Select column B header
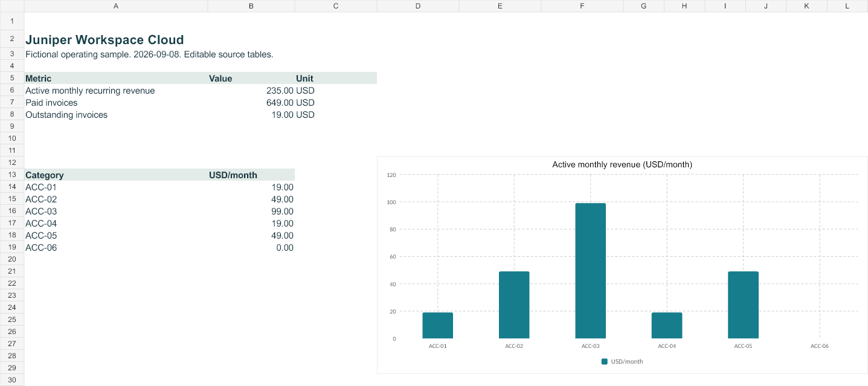 pos(251,6)
